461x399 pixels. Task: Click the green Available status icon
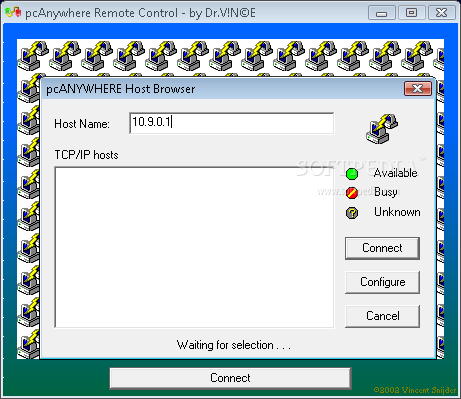point(352,174)
